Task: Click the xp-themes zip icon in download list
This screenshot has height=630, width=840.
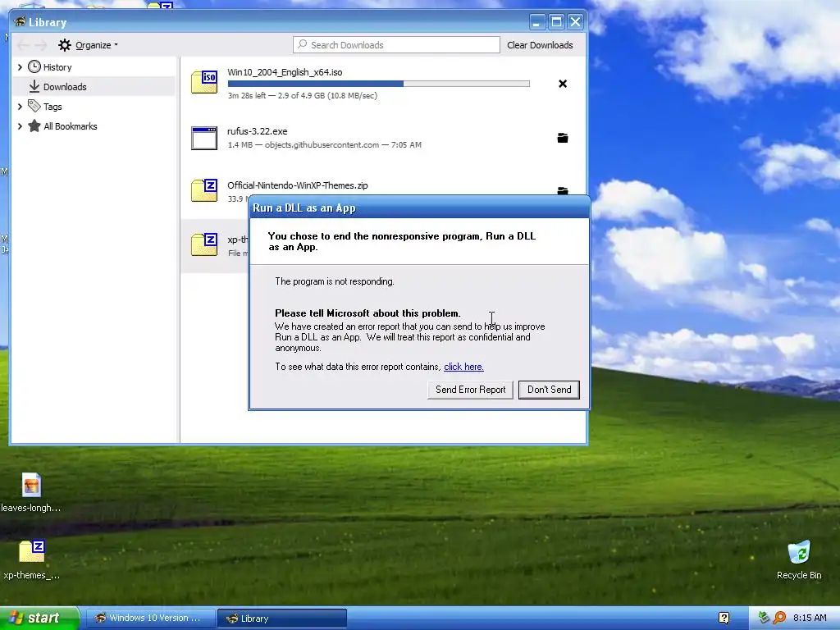Action: [x=204, y=244]
